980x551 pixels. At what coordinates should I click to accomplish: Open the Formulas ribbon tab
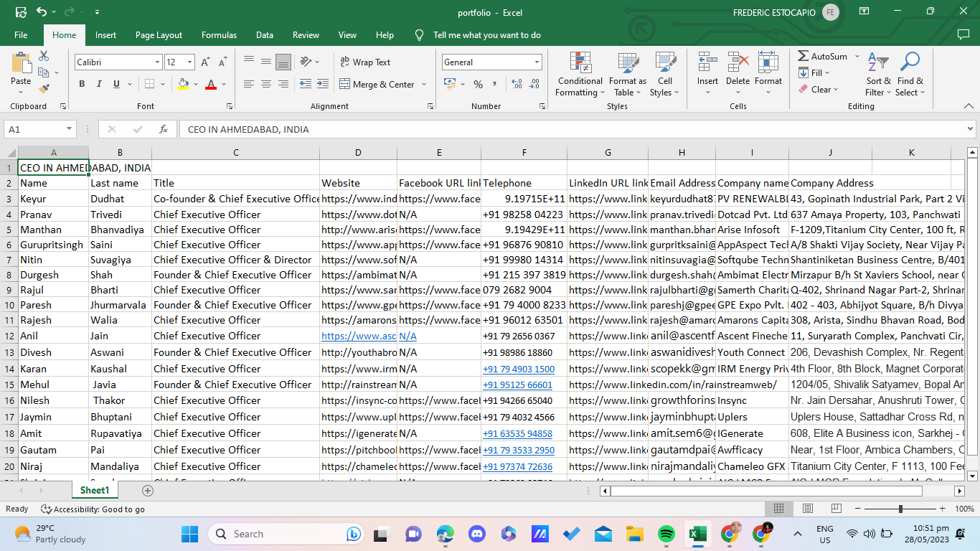pos(219,35)
